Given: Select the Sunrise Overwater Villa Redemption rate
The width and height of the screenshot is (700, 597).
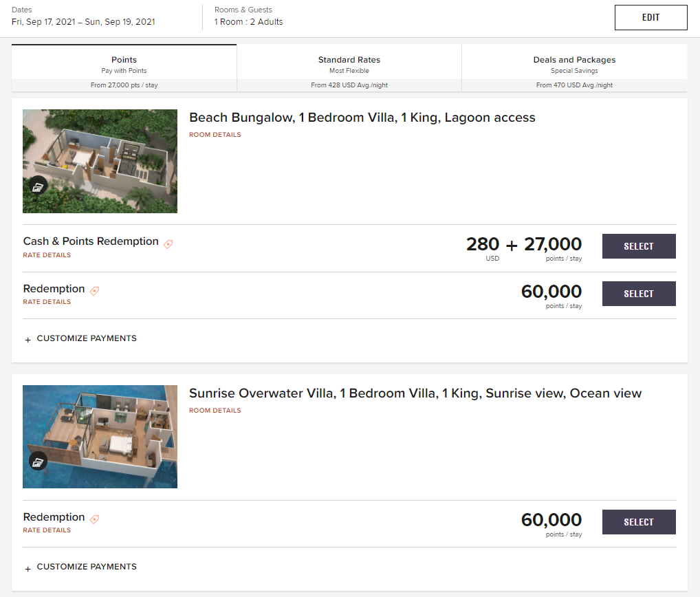Looking at the screenshot, I should [638, 521].
